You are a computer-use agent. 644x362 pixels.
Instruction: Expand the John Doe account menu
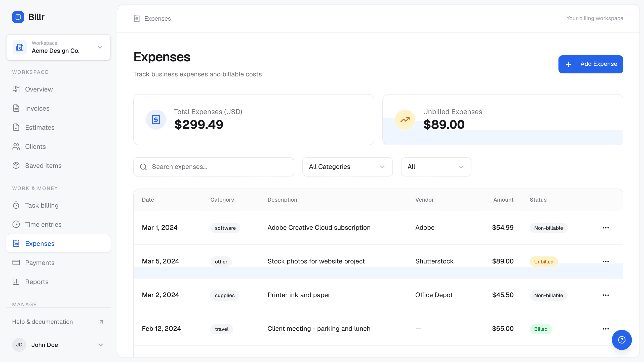pos(58,345)
